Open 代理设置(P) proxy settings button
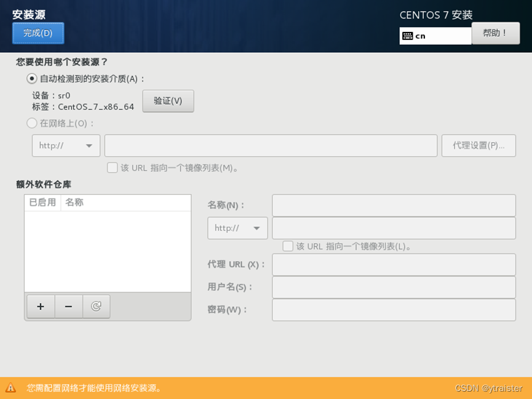 click(x=478, y=146)
